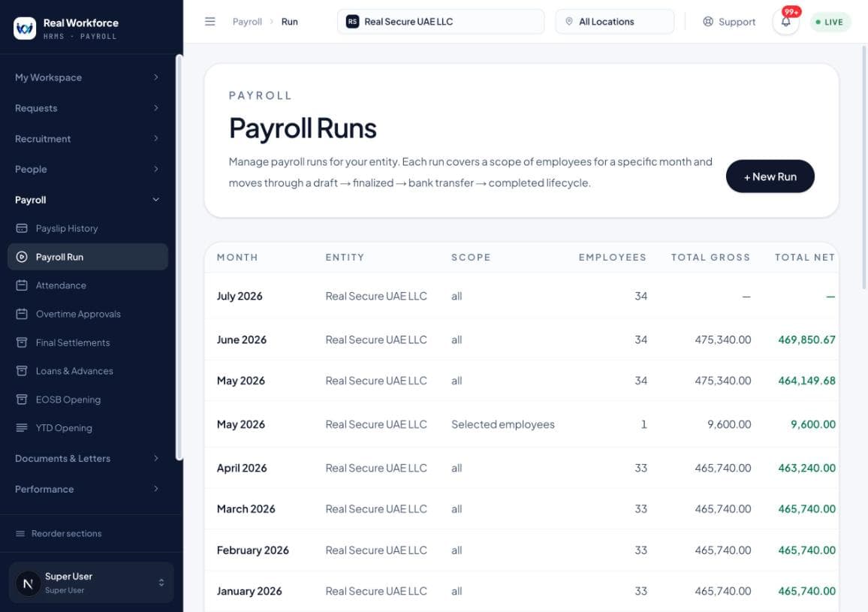Click the EOSB Opening archive icon
The height and width of the screenshot is (612, 868).
[x=22, y=399]
